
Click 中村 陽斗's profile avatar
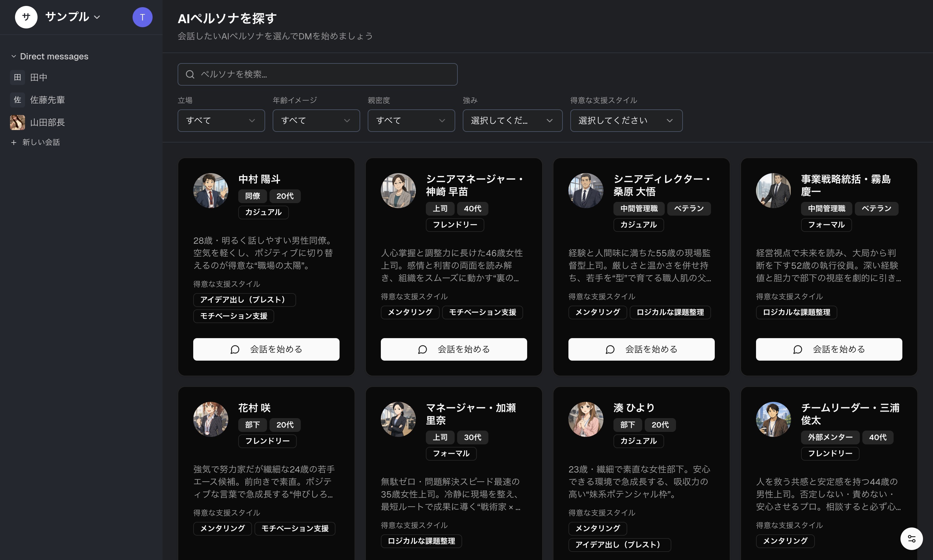pos(211,191)
